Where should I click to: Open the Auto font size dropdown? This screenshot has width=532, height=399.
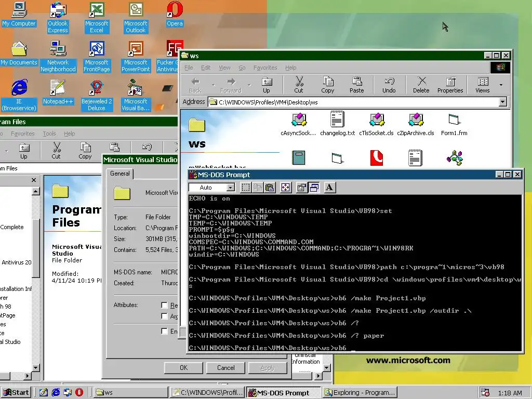231,188
